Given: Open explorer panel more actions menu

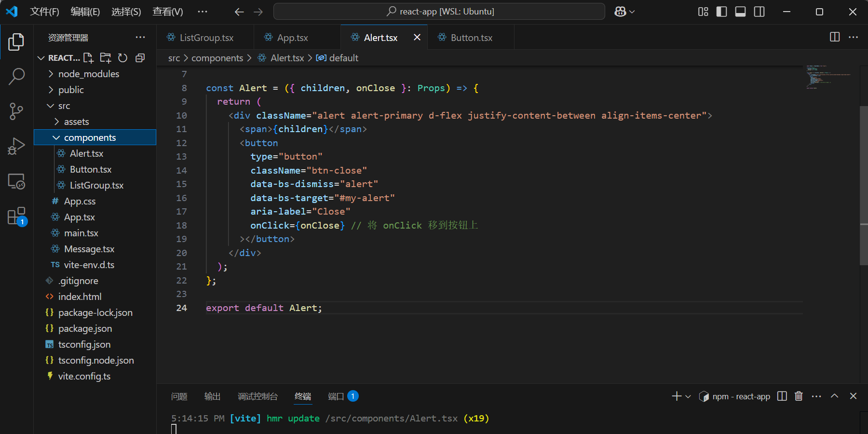Looking at the screenshot, I should pyautogui.click(x=140, y=38).
